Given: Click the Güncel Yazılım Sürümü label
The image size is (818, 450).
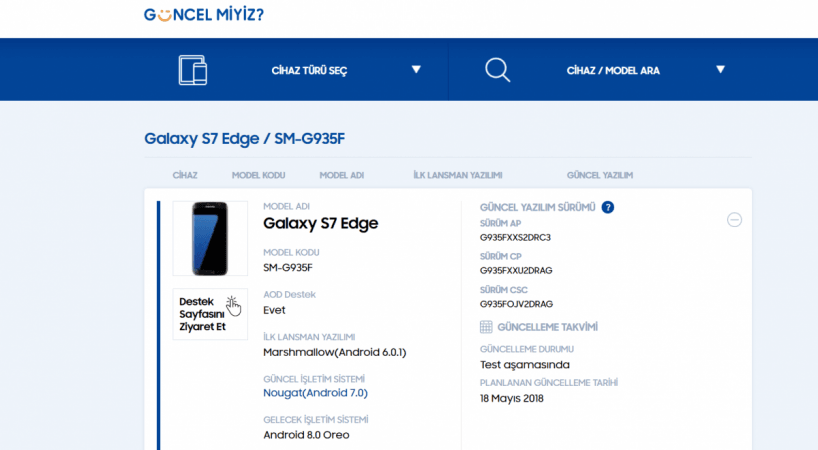Looking at the screenshot, I should [x=537, y=208].
